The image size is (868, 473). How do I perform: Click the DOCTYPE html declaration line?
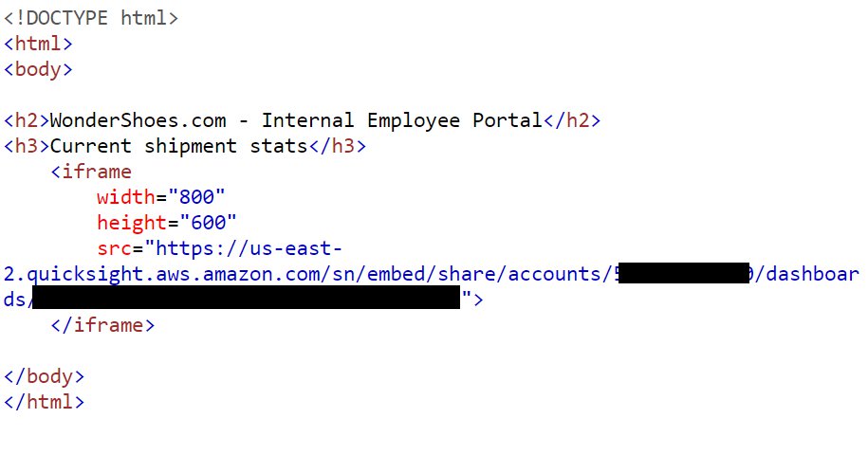pos(91,18)
